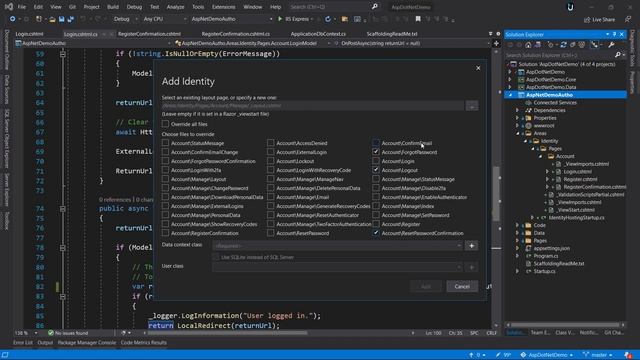Click the add data context plus button
640x360 pixels.
[471, 246]
